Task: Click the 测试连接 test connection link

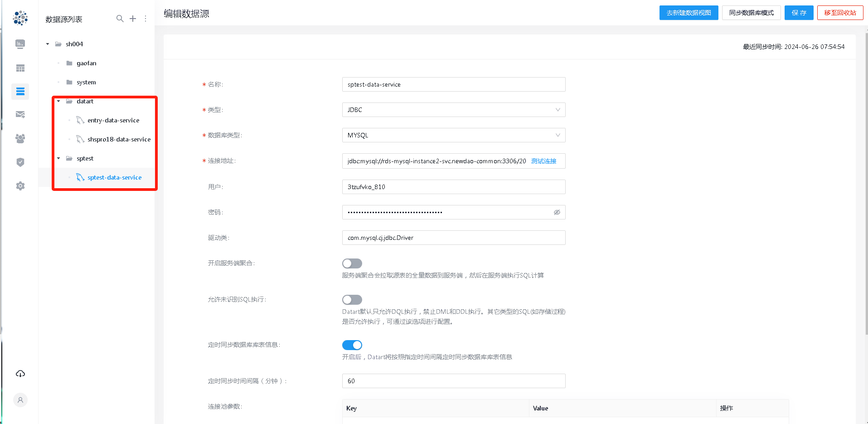Action: pos(543,161)
